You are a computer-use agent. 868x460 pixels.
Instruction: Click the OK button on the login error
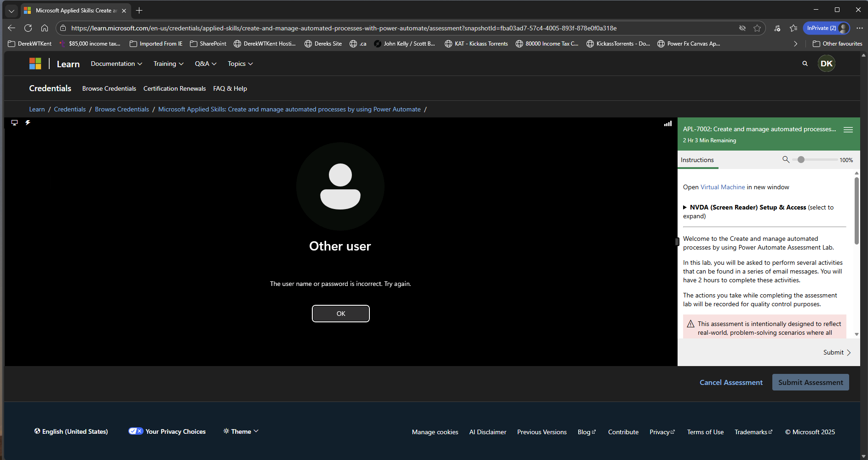(x=340, y=314)
